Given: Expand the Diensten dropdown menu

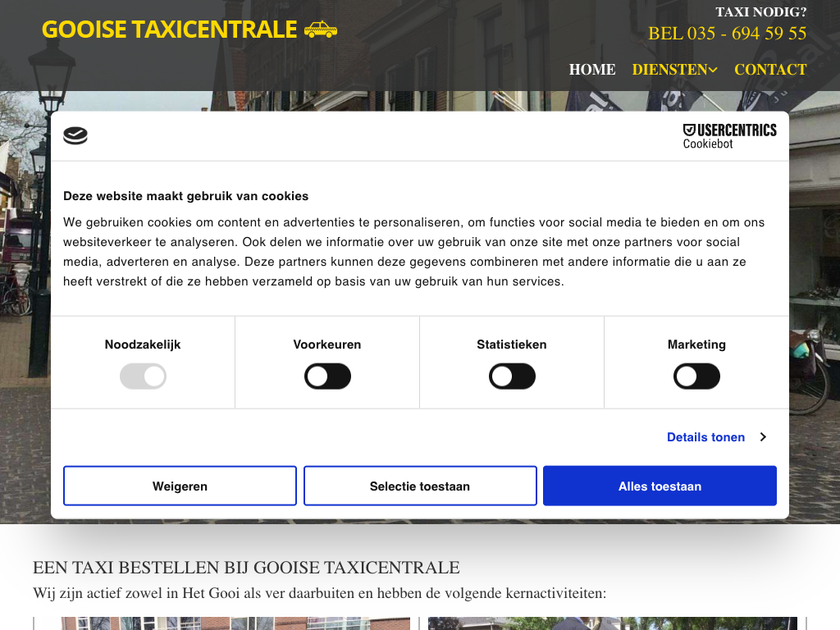Looking at the screenshot, I should [x=674, y=70].
